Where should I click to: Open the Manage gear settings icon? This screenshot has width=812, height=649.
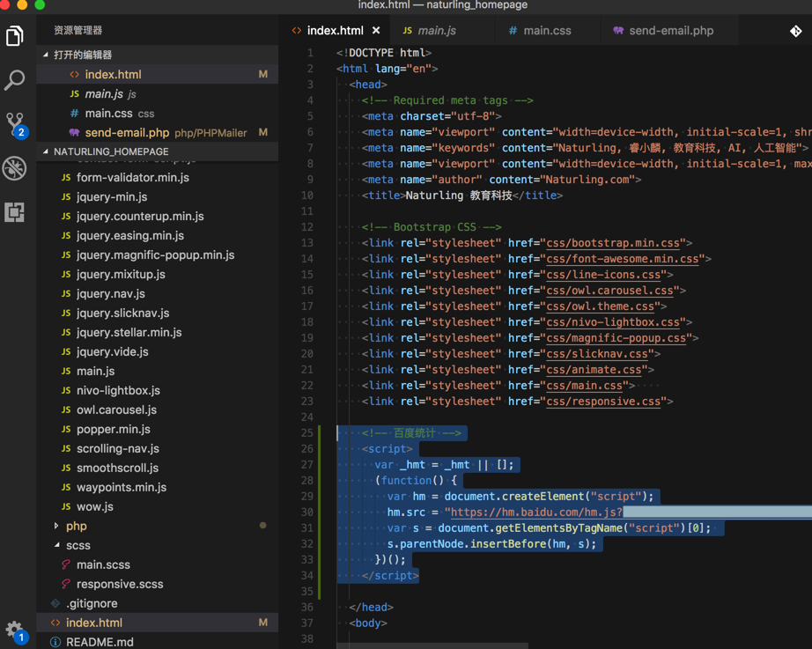click(x=14, y=629)
